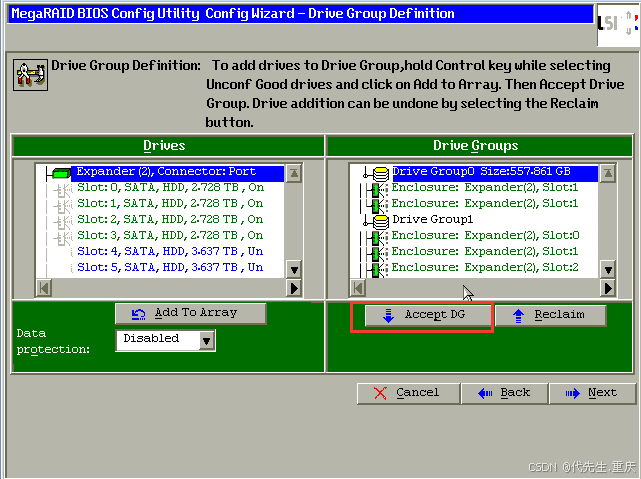641x479 pixels.
Task: Select Drive Group0 Size:557.861 GB row
Action: coord(495,173)
